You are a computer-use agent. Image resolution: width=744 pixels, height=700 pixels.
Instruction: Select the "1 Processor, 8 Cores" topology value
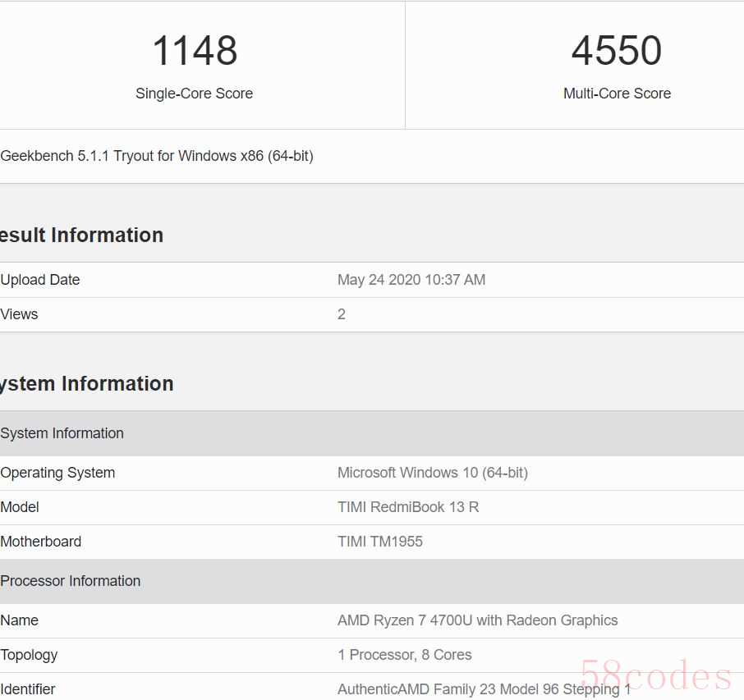point(405,655)
